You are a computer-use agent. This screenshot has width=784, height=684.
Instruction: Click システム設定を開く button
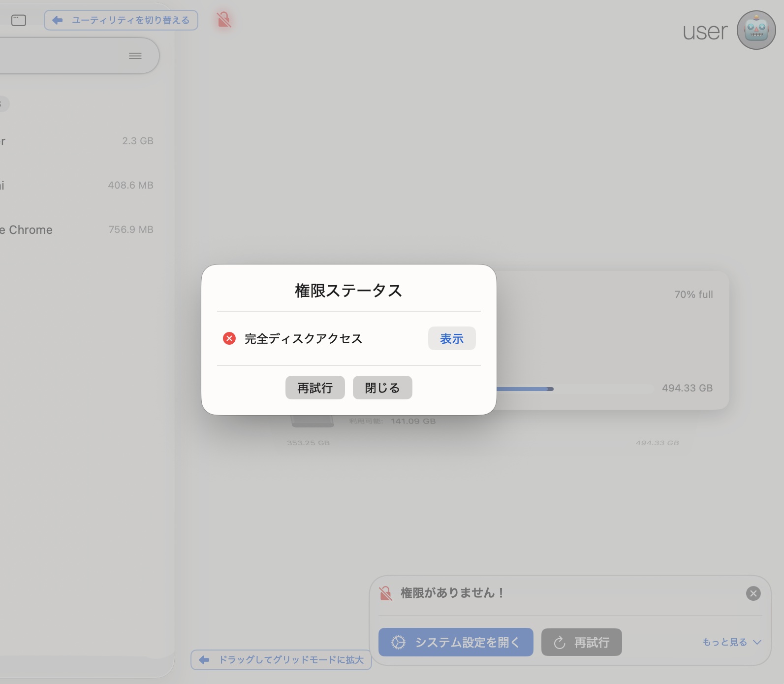click(456, 642)
